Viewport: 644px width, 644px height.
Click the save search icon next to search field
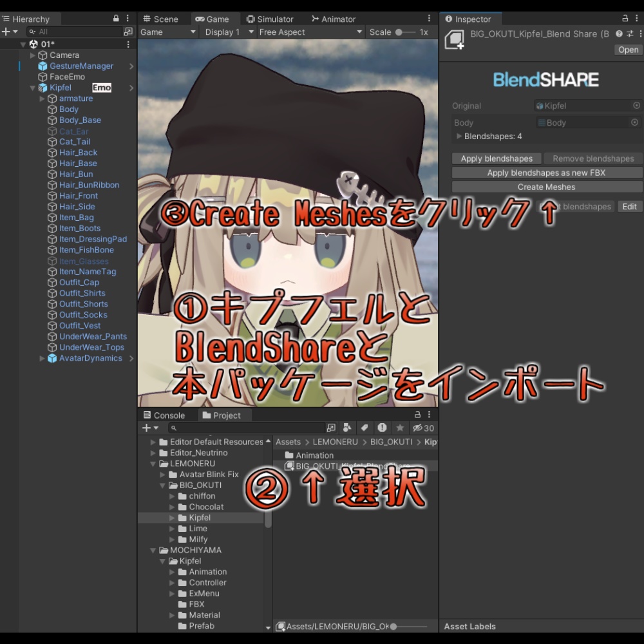[x=331, y=428]
